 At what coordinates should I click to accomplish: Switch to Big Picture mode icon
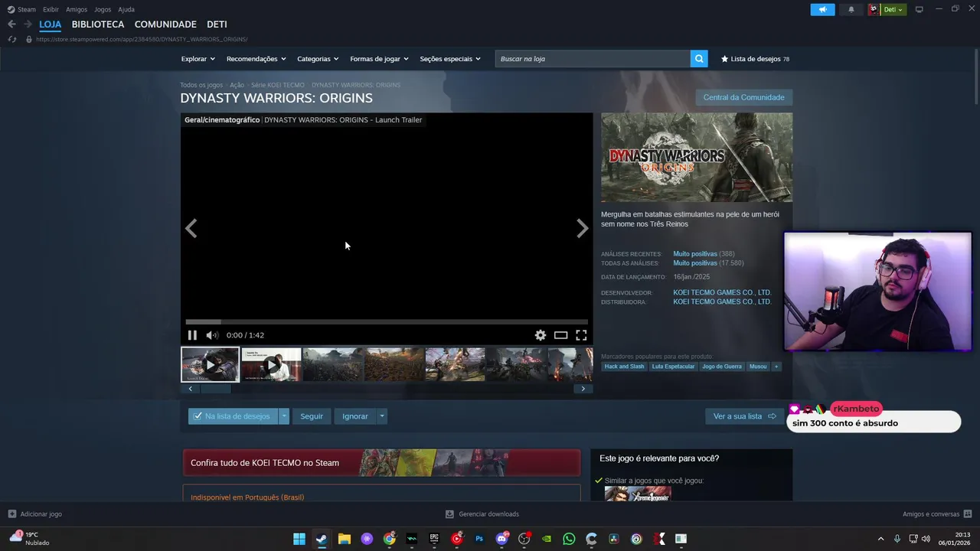(919, 9)
